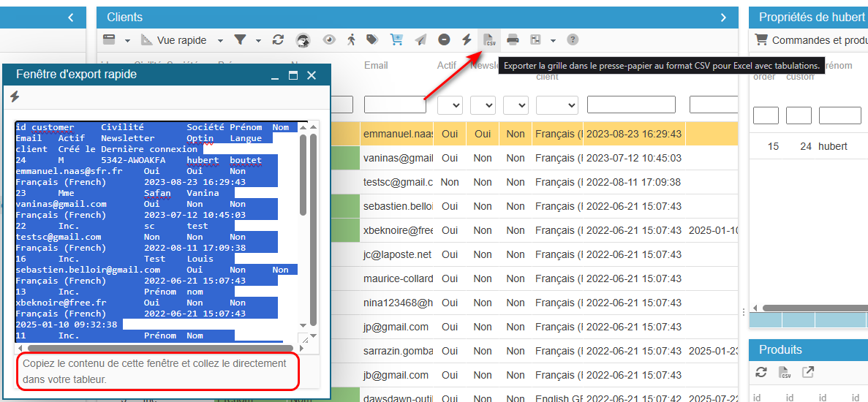
Task: Click the help question mark icon
Action: (x=573, y=40)
